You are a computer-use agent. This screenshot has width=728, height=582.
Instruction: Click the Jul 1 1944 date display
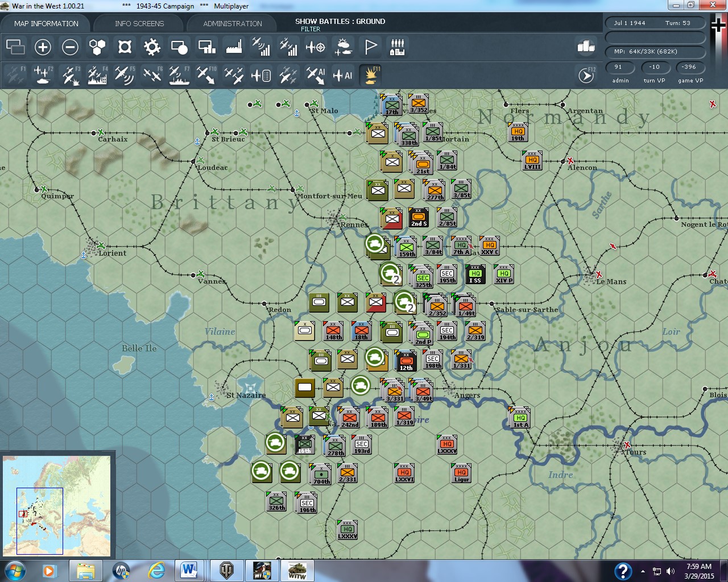(629, 23)
